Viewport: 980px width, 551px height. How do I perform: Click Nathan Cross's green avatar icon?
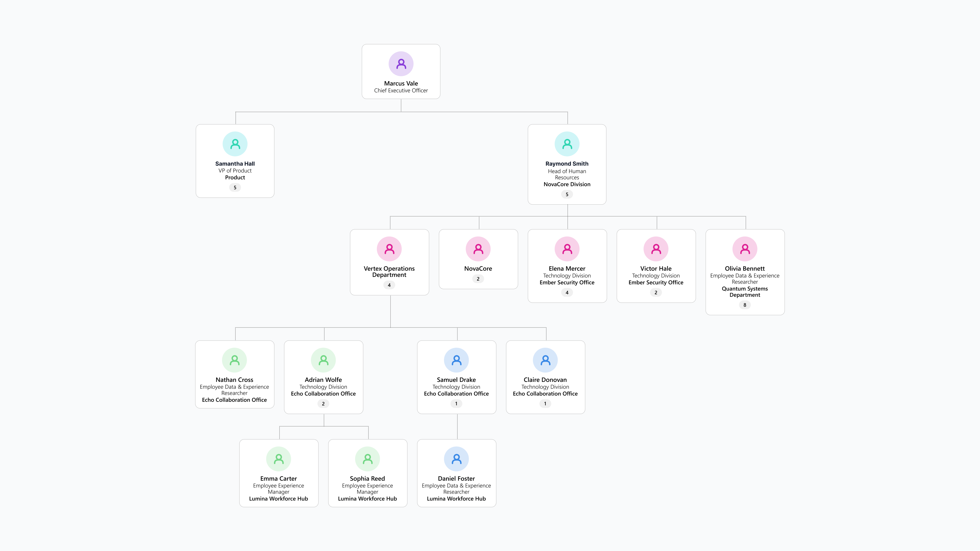pos(234,360)
